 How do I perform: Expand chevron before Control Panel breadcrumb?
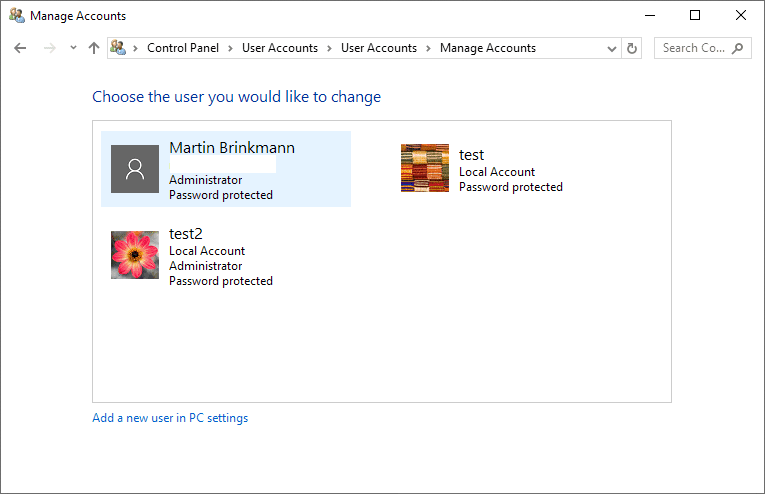(x=136, y=48)
